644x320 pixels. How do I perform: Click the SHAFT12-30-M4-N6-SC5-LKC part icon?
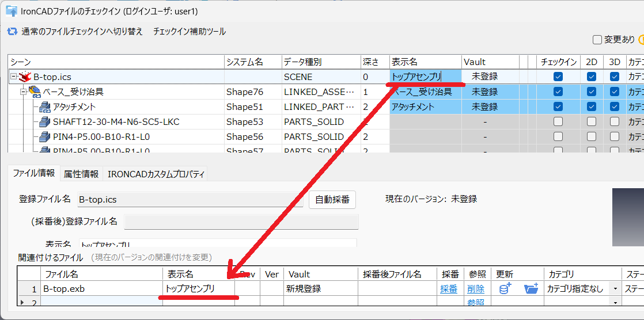click(44, 122)
